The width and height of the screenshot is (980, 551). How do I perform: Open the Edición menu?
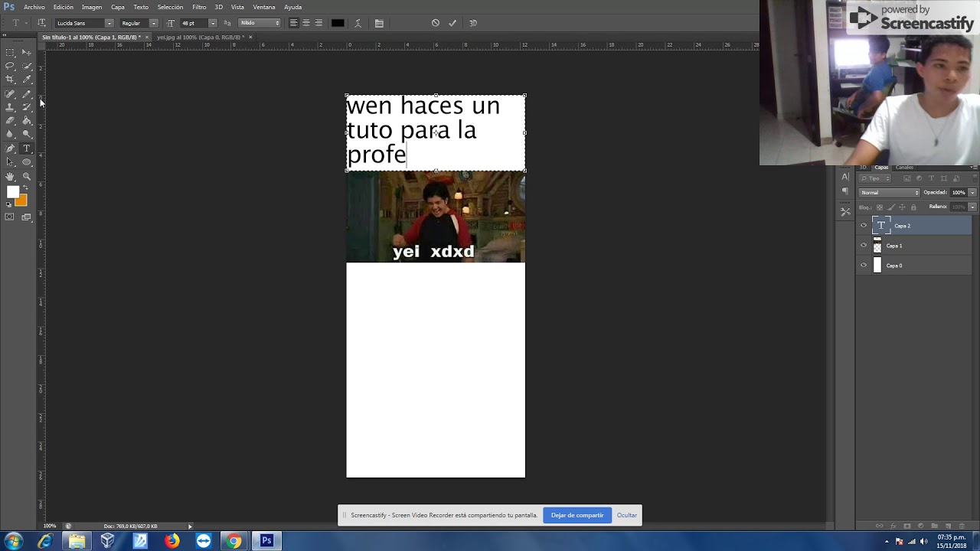tap(64, 7)
